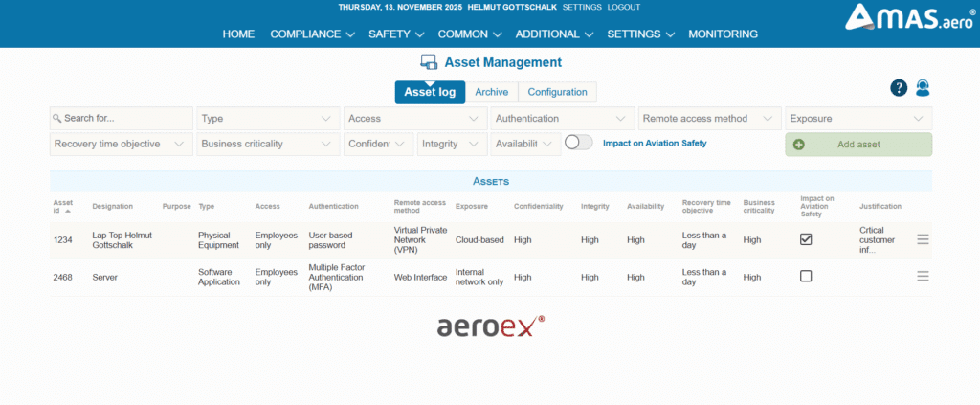Open hamburger menu for Lap Top asset row
This screenshot has height=405, width=980.
pos(923,239)
